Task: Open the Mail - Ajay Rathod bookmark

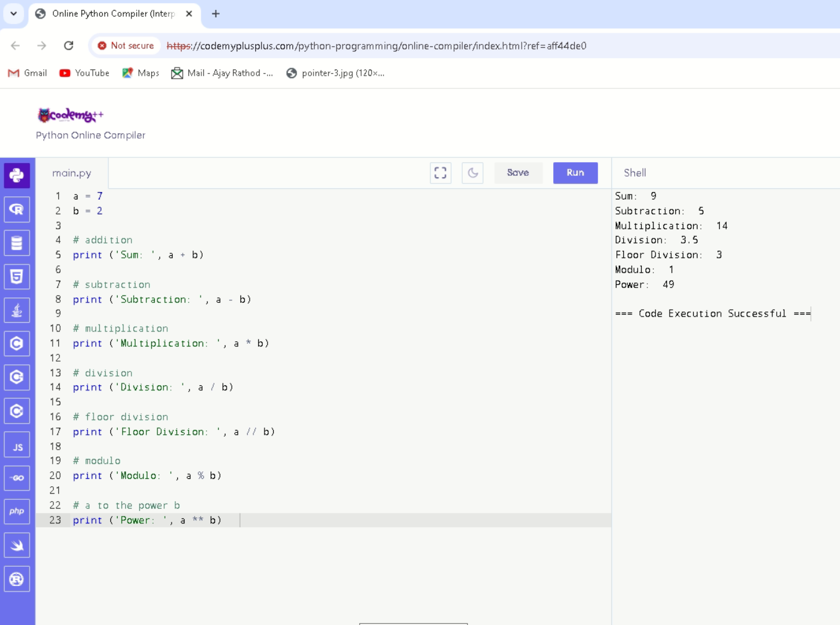Action: point(222,72)
